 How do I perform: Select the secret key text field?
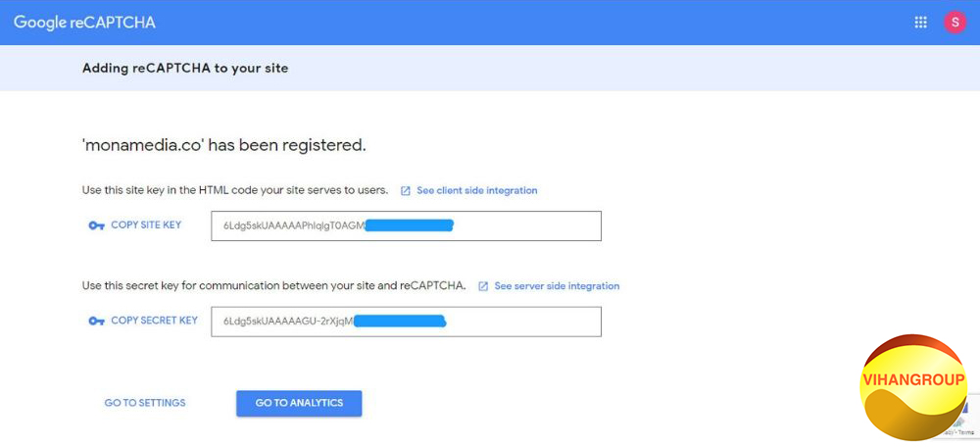pyautogui.click(x=406, y=322)
